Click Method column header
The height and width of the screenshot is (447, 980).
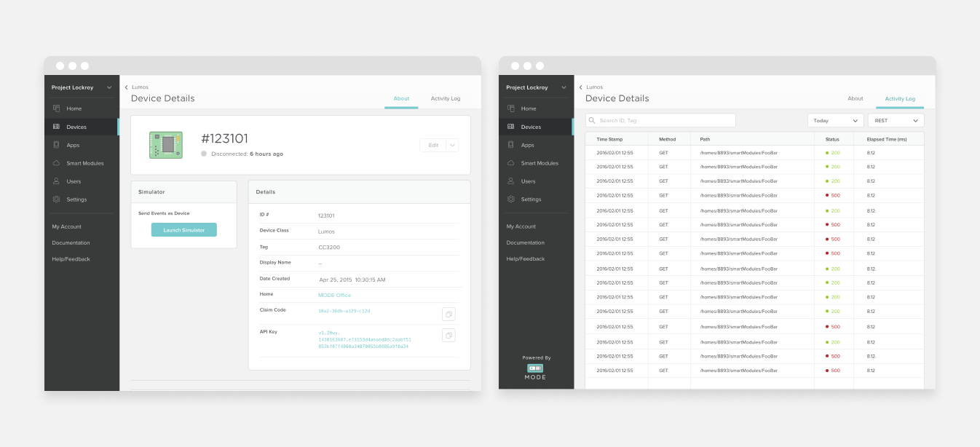(x=668, y=138)
